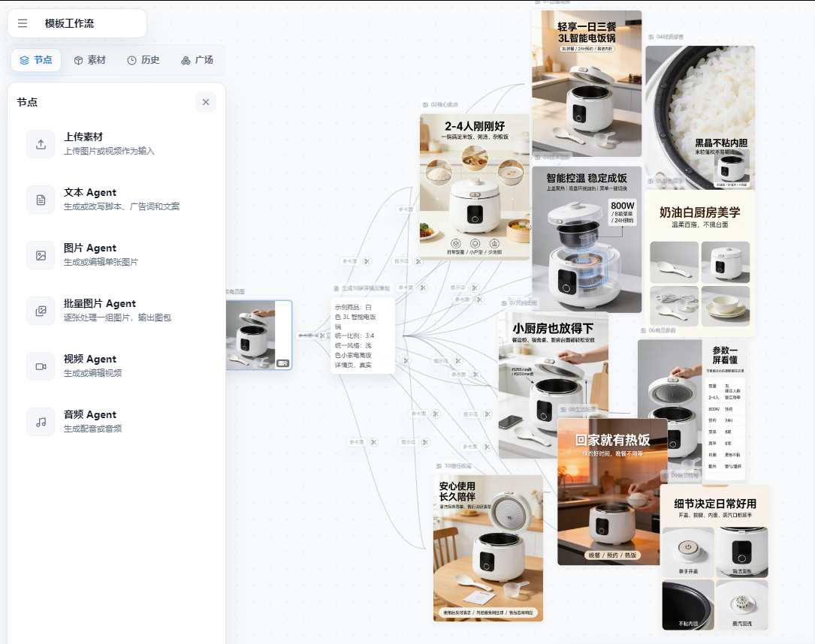Select the 02核心卖点 node label

coord(441,104)
